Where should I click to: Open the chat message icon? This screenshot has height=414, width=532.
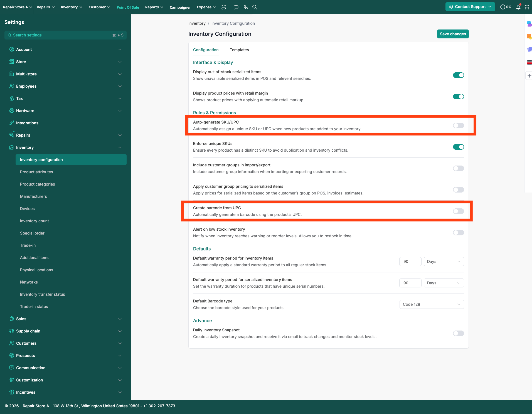(236, 7)
